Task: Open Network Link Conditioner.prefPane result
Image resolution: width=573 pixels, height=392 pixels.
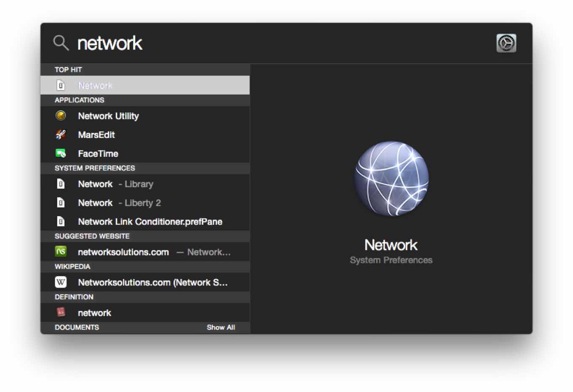Action: 145,221
